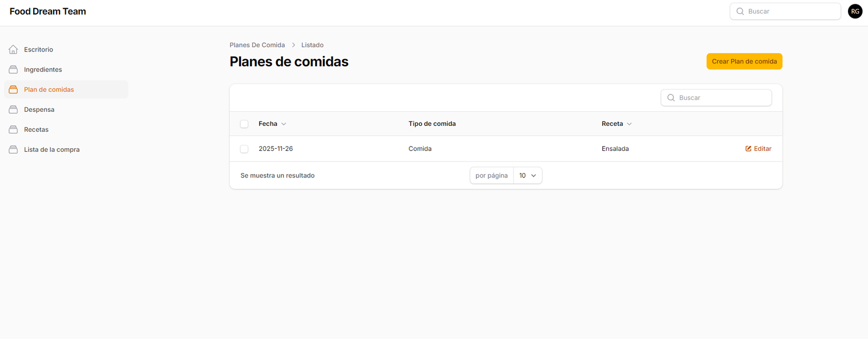Click the Escritorio home icon

[x=14, y=49]
